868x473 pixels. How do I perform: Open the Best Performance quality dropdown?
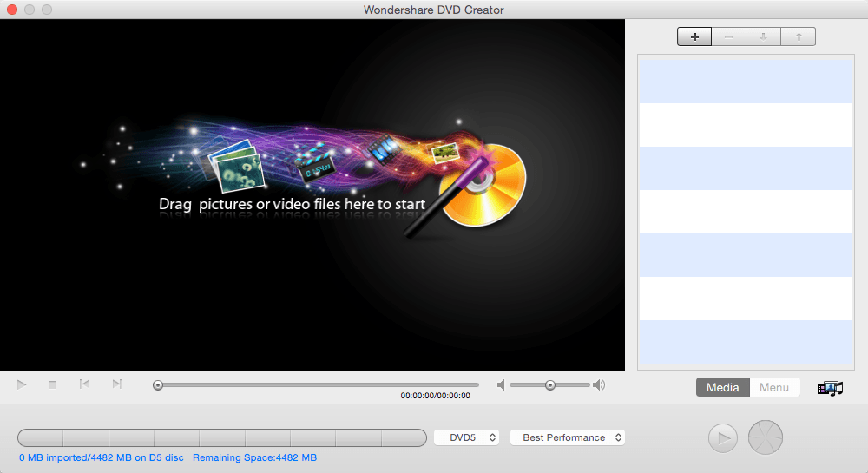(x=568, y=437)
